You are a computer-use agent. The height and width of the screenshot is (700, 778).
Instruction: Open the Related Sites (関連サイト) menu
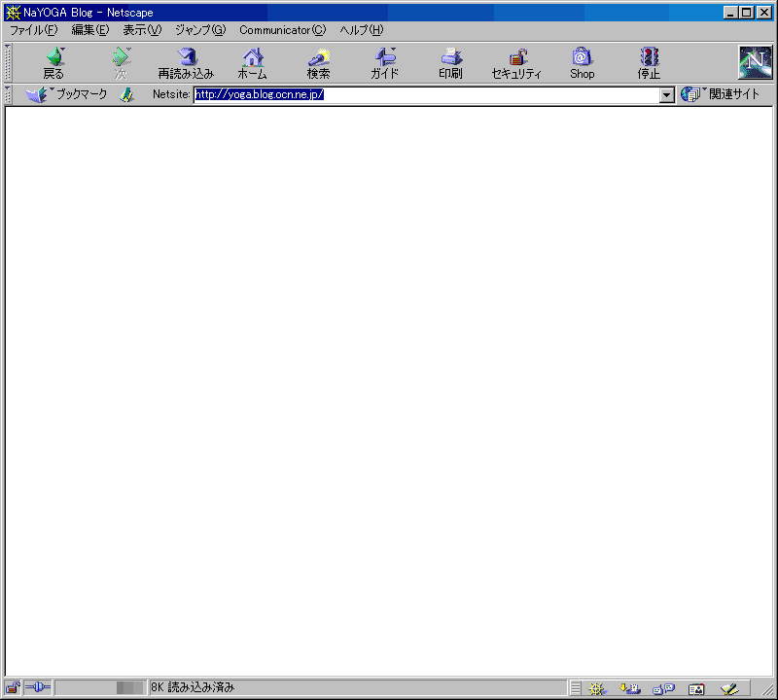point(721,94)
